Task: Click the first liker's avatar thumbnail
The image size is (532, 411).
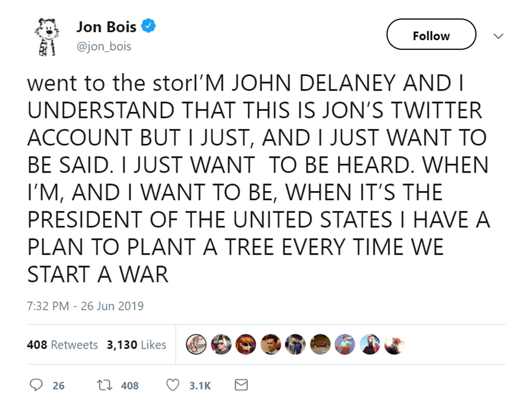Action: tap(196, 344)
